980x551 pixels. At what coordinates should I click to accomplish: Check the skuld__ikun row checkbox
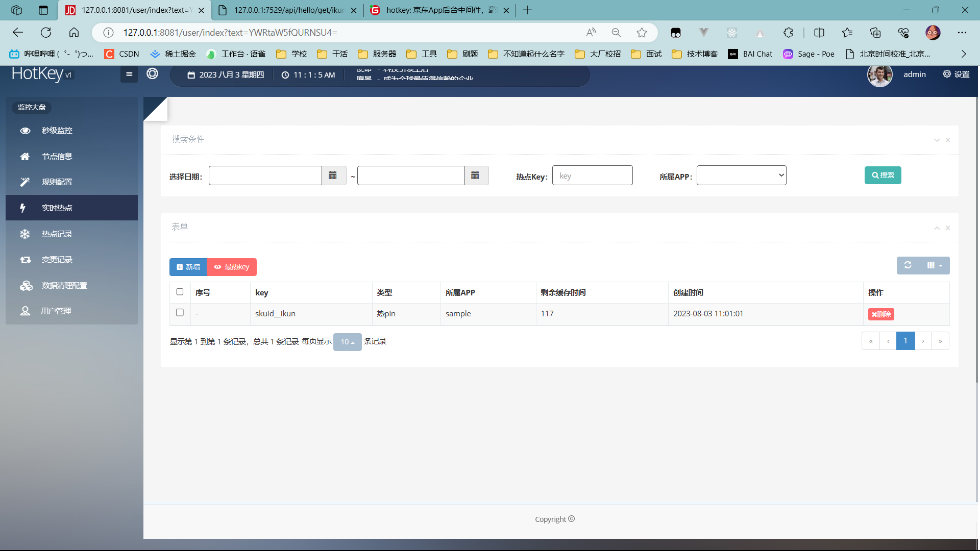[x=180, y=312]
